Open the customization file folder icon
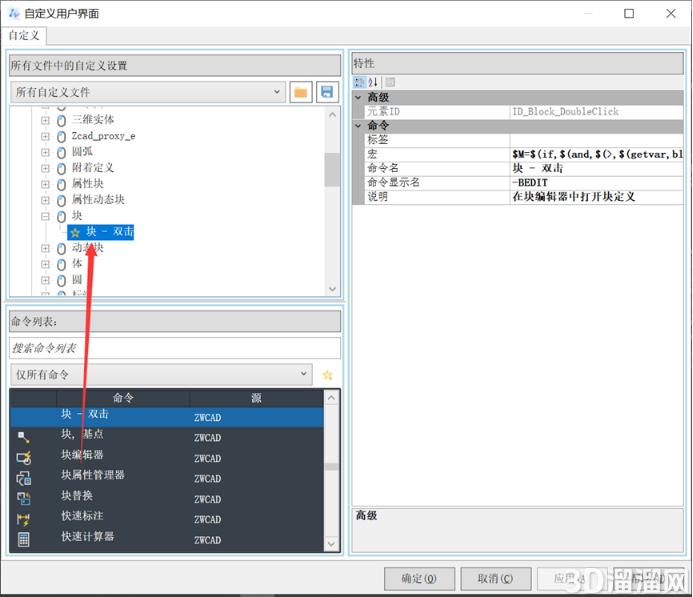 301,92
